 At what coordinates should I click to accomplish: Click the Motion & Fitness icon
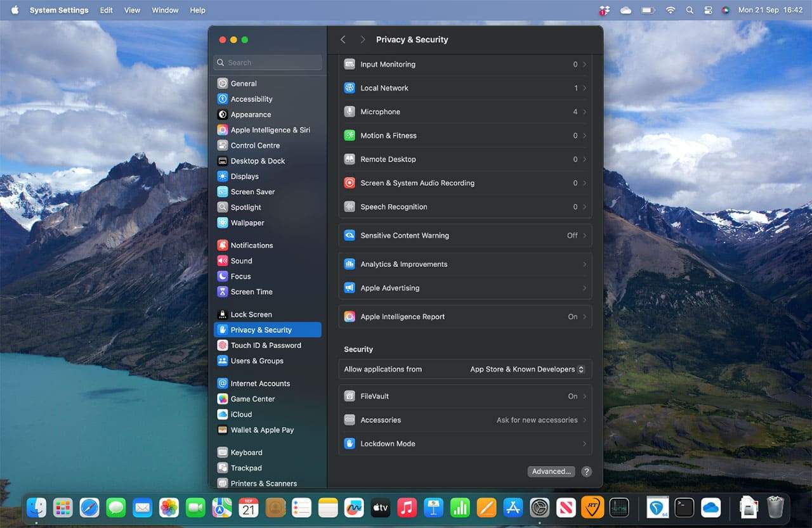350,136
